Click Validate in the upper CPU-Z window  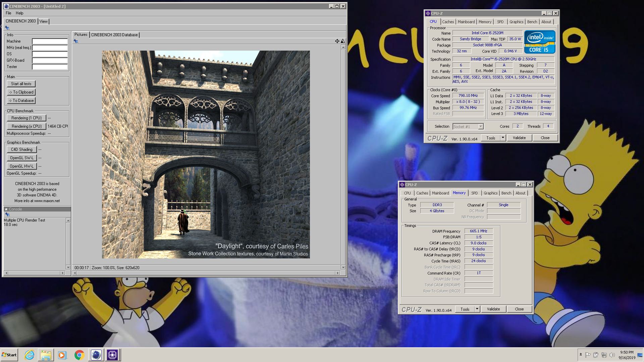(x=519, y=138)
